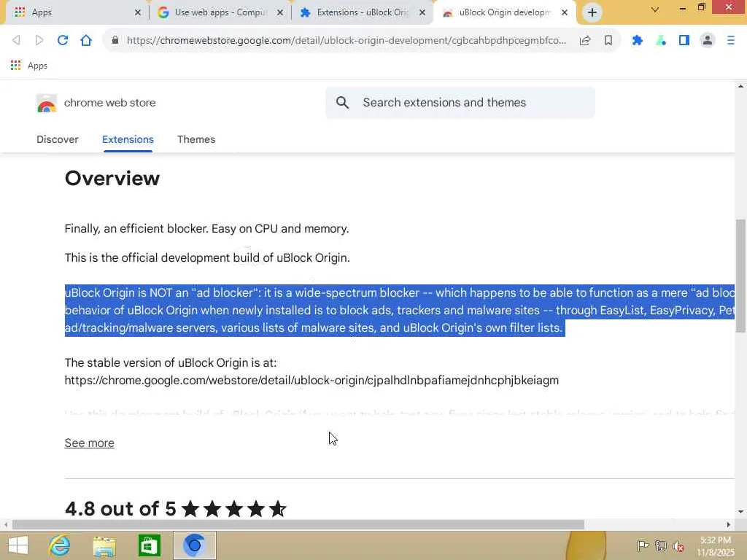The image size is (747, 560).
Task: Click the scroll down arrow
Action: pyautogui.click(x=741, y=512)
